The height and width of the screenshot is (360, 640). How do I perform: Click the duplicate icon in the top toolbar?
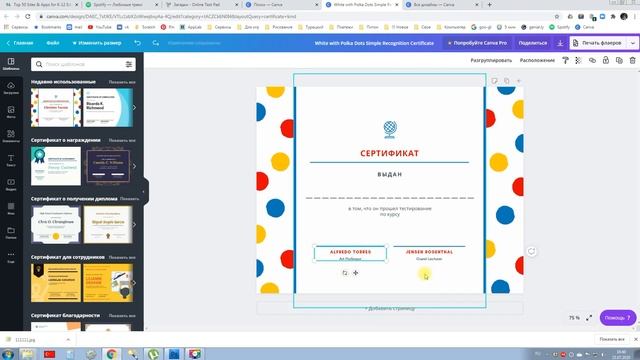[x=619, y=60]
